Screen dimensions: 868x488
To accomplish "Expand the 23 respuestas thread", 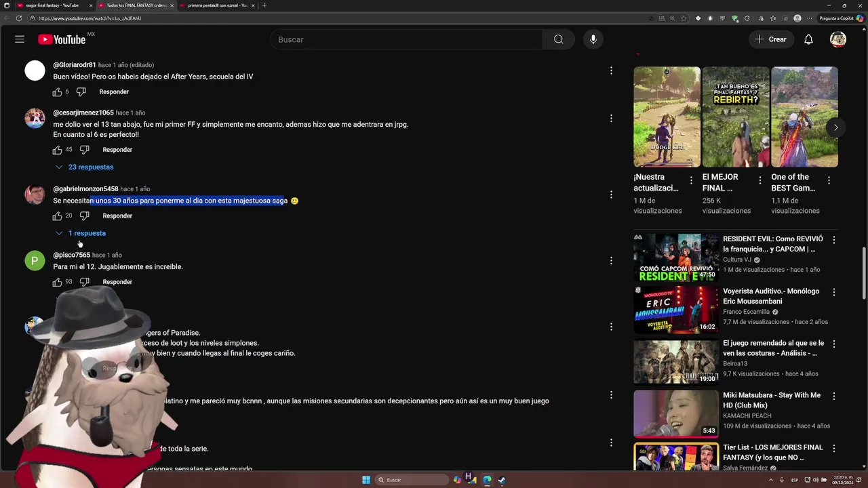I will (84, 167).
